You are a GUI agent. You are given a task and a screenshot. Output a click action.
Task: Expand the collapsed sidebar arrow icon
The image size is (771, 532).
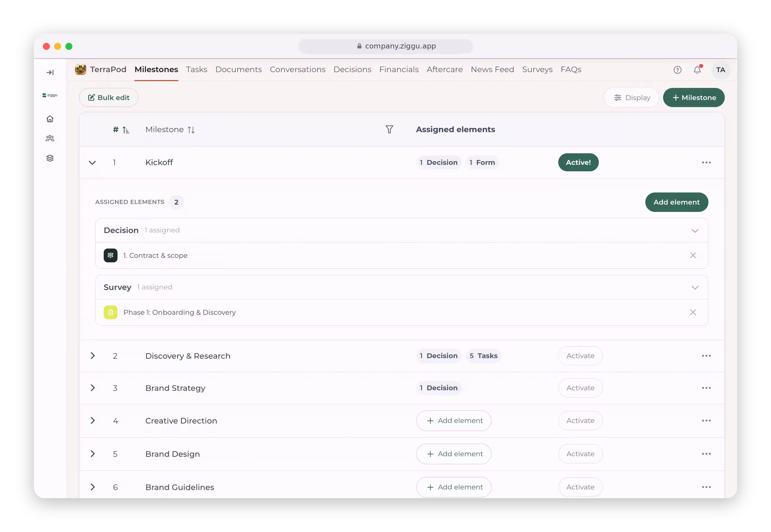[50, 72]
